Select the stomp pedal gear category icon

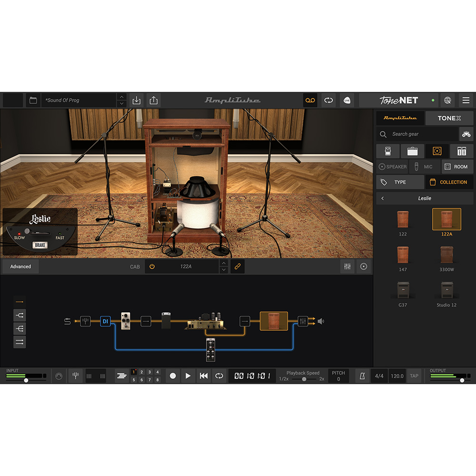pos(387,151)
